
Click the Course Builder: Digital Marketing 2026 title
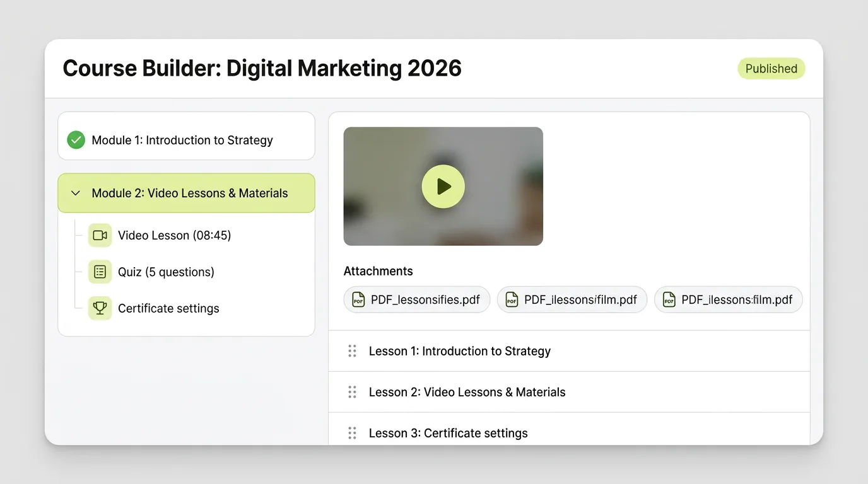[x=262, y=68]
